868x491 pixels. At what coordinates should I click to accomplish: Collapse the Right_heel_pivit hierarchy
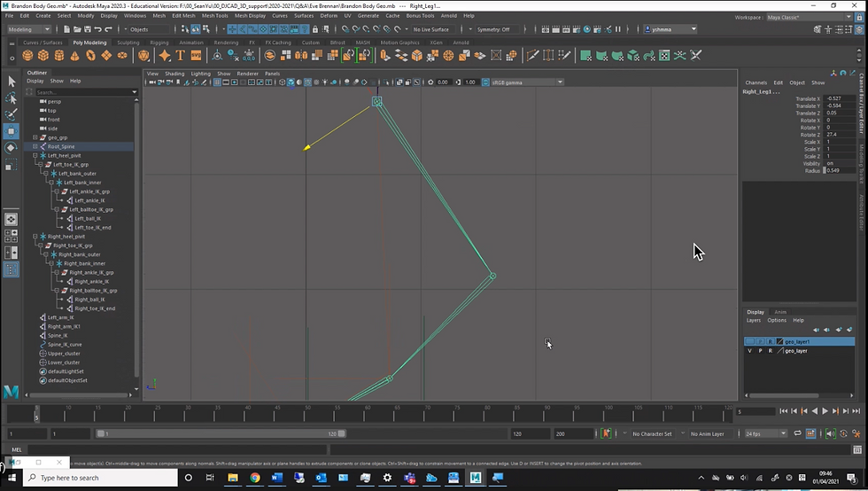pyautogui.click(x=35, y=237)
